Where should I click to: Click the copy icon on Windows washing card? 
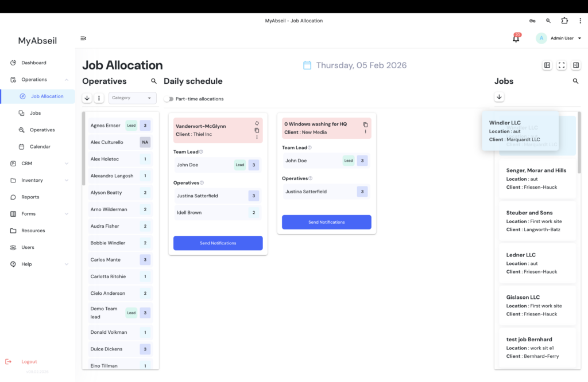(365, 124)
